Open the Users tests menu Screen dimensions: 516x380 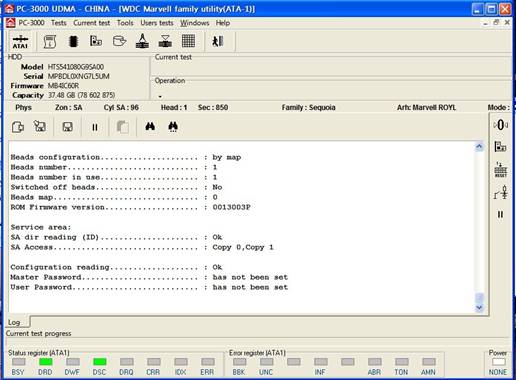click(x=157, y=23)
